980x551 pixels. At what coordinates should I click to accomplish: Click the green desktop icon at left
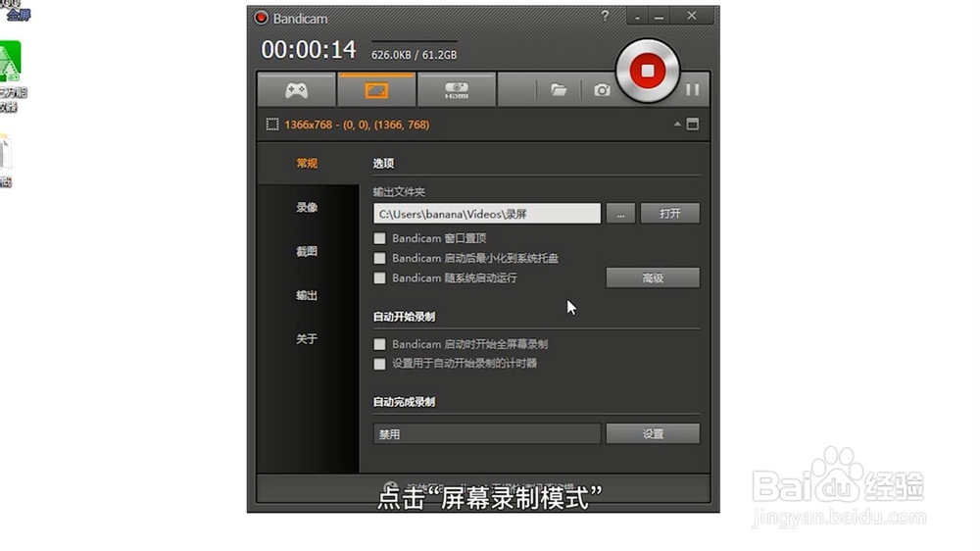10,61
